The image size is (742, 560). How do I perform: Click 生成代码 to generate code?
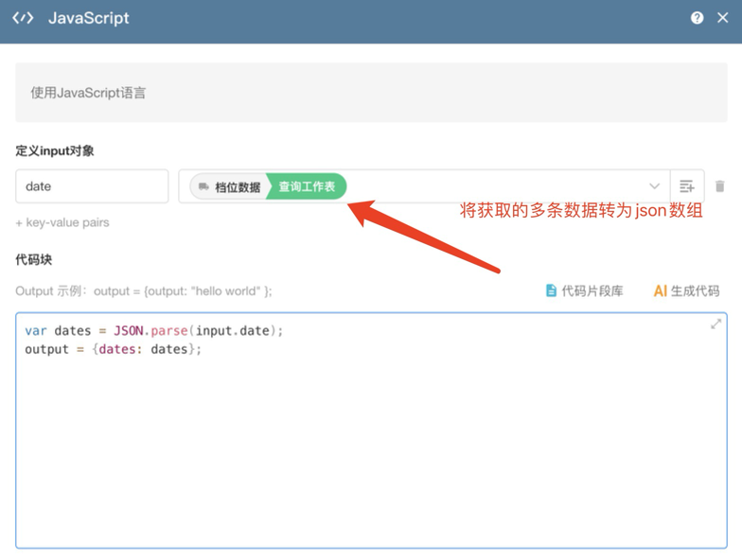696,290
